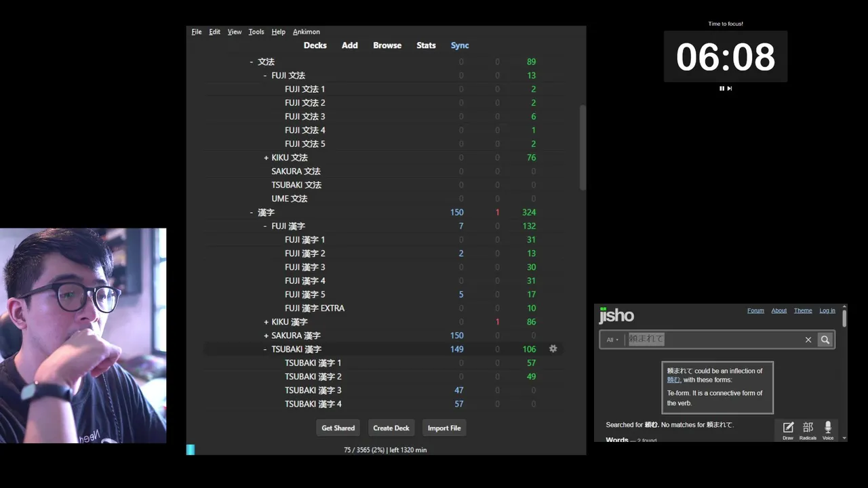Open the Edit menu
868x488 pixels.
click(214, 32)
